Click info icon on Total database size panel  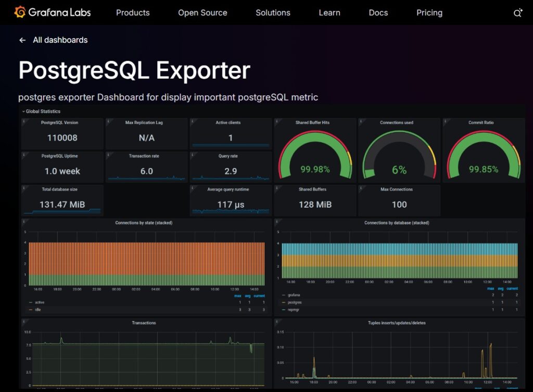(24, 188)
